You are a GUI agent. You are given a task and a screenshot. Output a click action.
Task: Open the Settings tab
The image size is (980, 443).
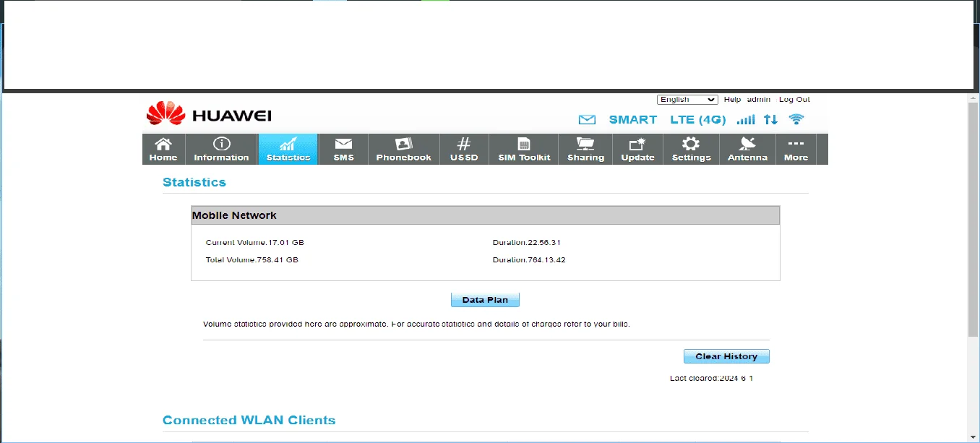[x=691, y=149]
